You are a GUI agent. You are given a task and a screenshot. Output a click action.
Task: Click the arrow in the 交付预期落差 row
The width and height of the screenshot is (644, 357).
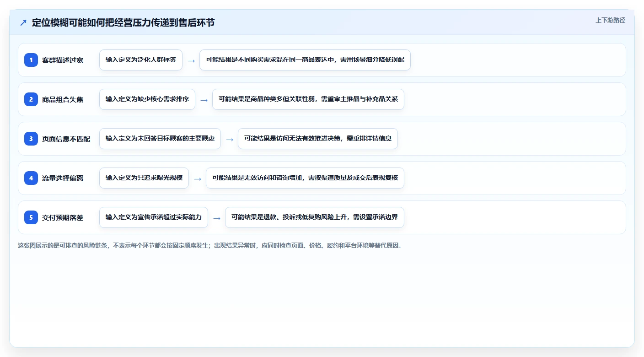pyautogui.click(x=217, y=218)
